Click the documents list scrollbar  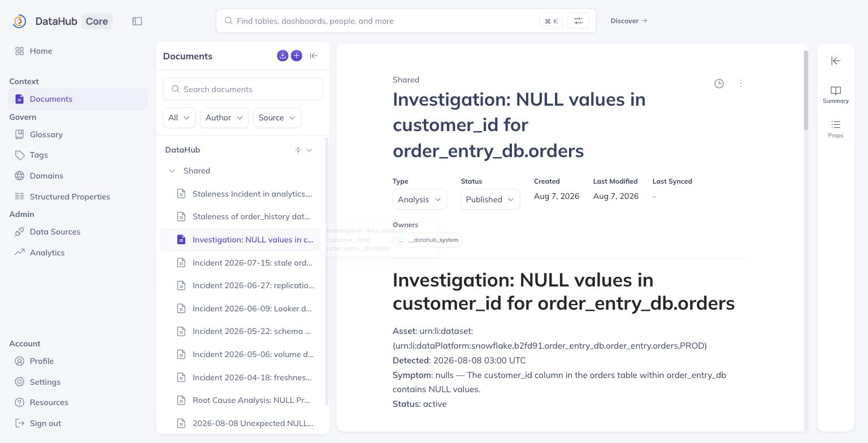(327, 271)
